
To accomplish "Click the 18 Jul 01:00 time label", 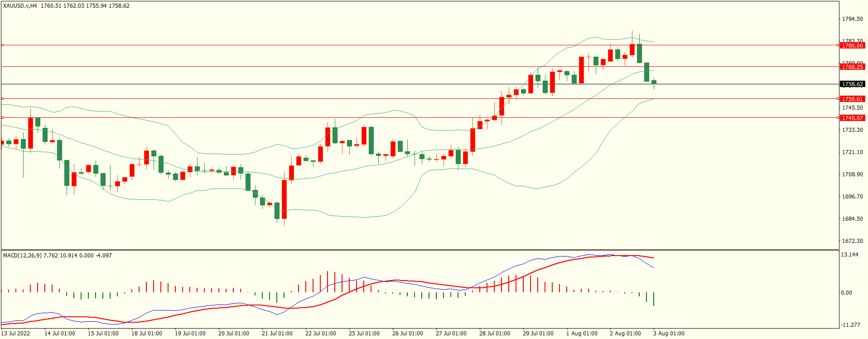I will tap(147, 334).
